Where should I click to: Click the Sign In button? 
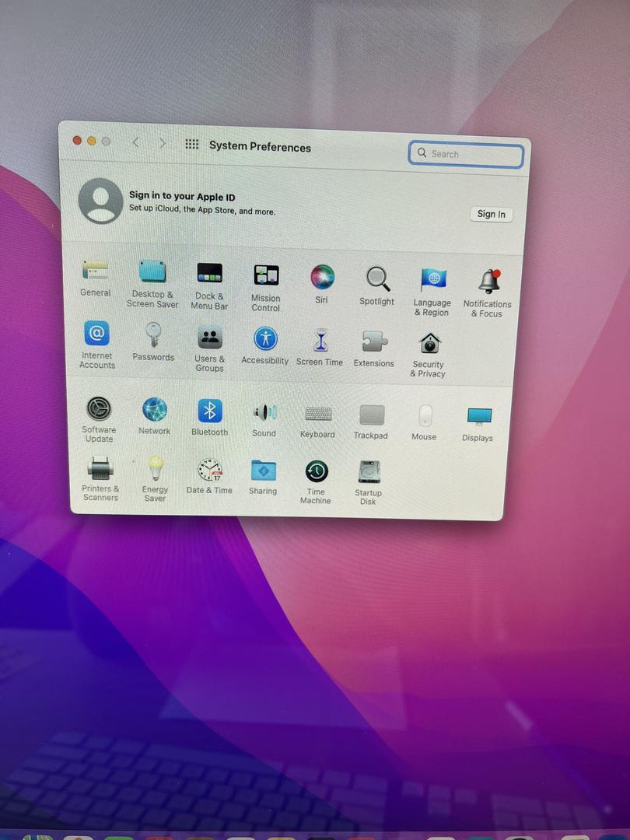[x=492, y=215]
